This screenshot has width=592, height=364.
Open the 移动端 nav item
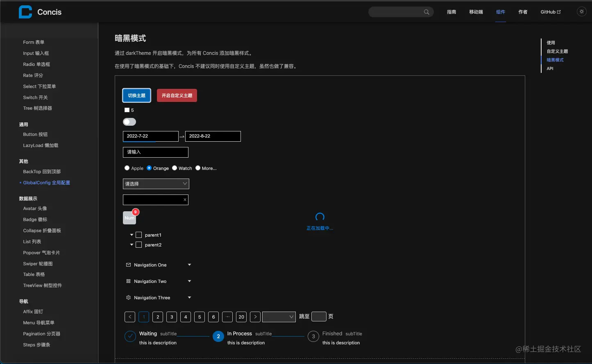point(476,12)
